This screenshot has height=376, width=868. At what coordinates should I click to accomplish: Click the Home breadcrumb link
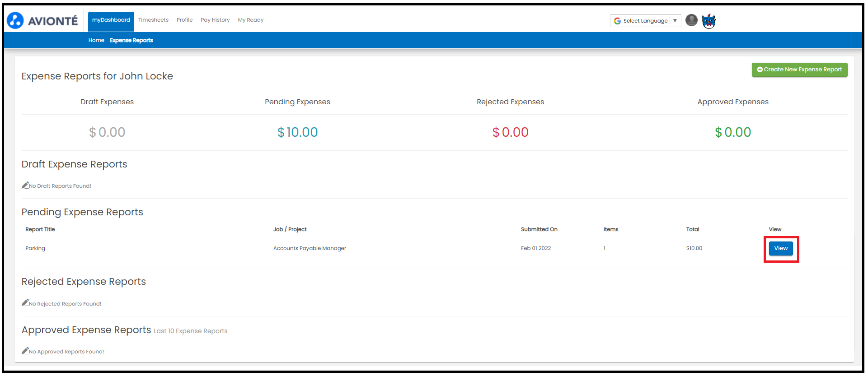tap(96, 40)
